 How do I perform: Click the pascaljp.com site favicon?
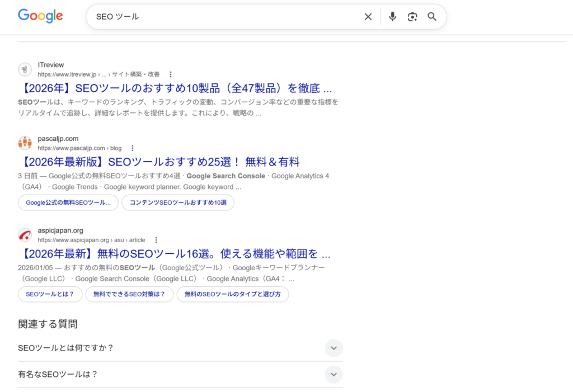click(25, 143)
